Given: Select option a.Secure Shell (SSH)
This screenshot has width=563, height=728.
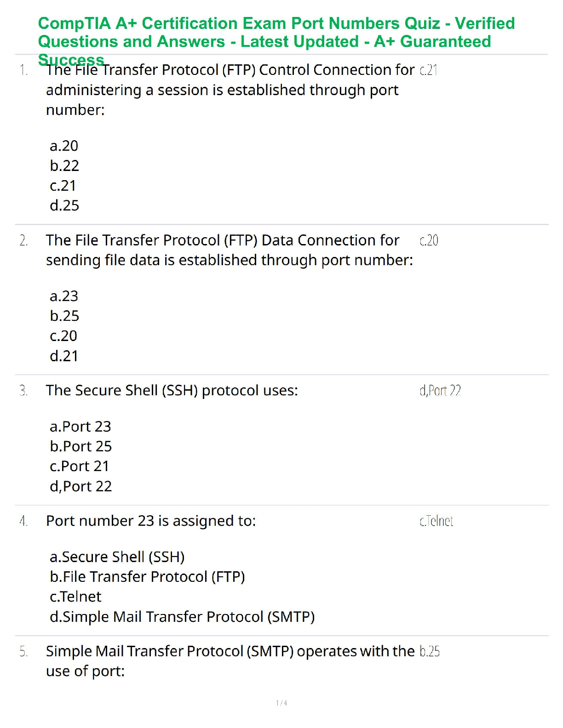Looking at the screenshot, I should point(117,557).
